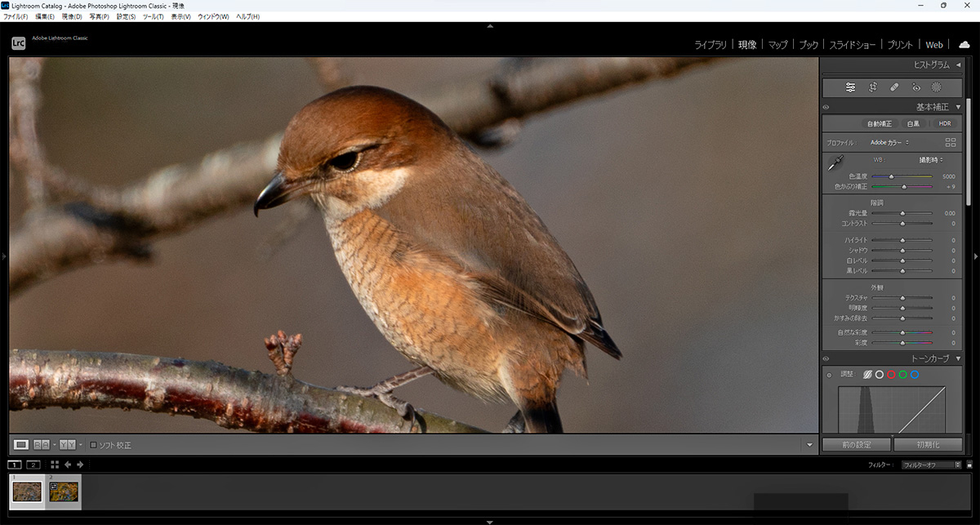Click the 色温度 temperature slider handle
Screen dimensions: 980x525
[x=891, y=176]
